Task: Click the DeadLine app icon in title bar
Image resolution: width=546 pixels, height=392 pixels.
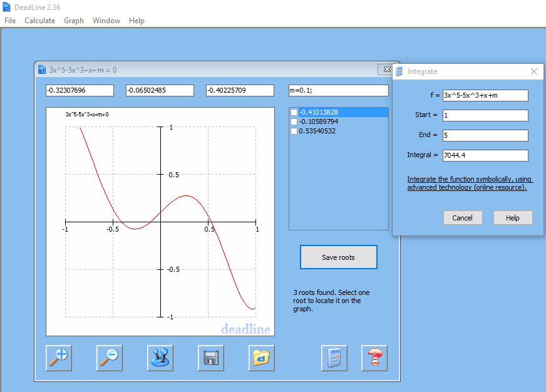Action: (7, 7)
